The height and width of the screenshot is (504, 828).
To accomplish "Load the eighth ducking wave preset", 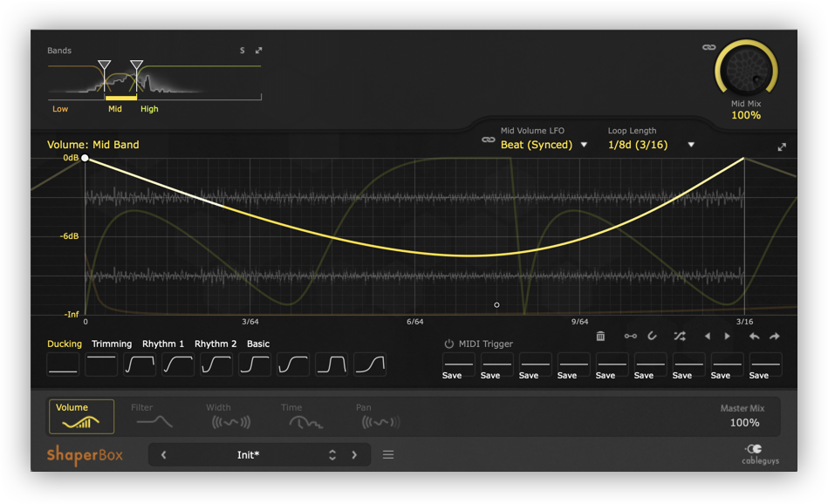I will [332, 364].
